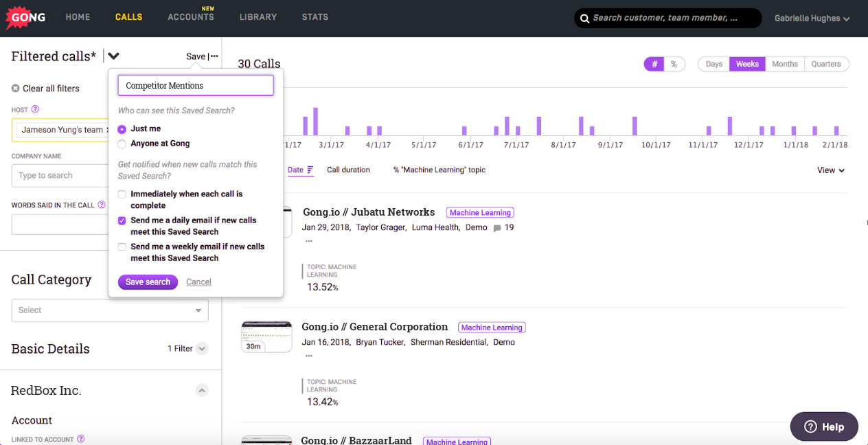Open the comment bubble showing 19 comments

click(x=498, y=227)
